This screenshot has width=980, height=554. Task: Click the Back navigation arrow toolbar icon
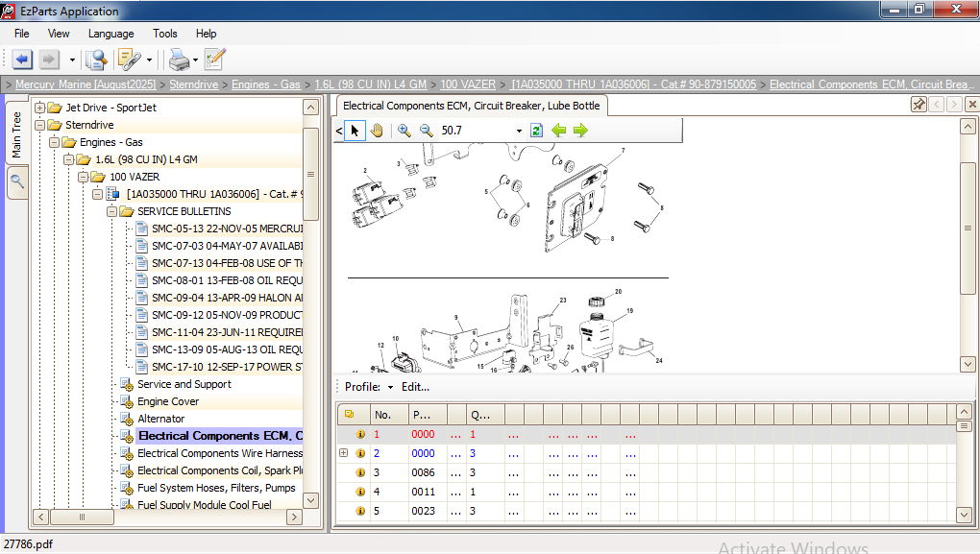pos(22,60)
